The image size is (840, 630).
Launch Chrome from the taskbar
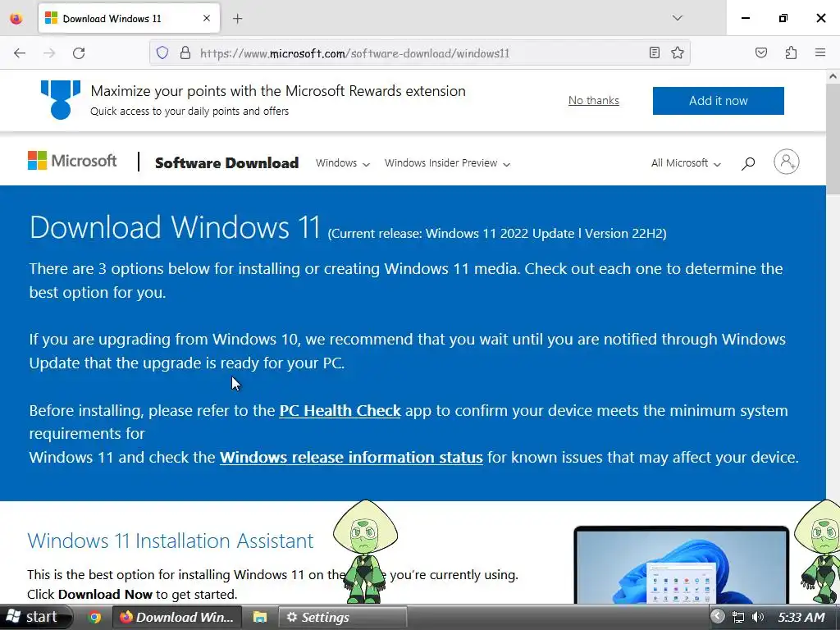tap(94, 617)
